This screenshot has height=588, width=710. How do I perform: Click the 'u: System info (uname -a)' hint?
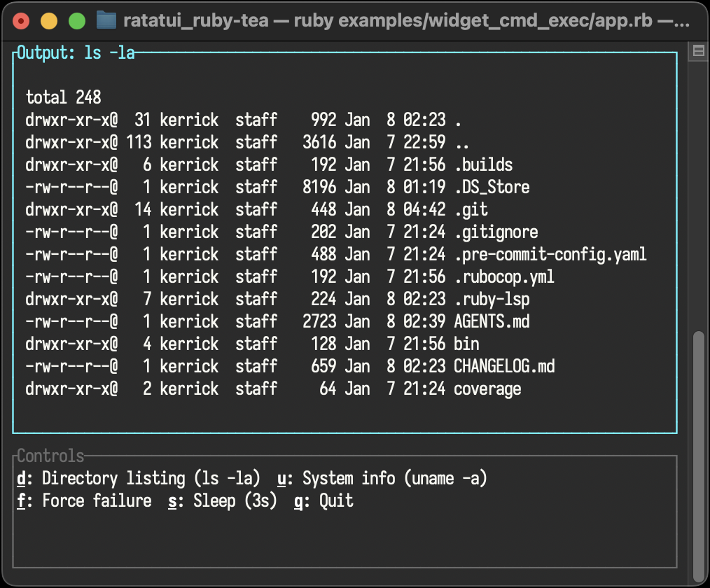[x=382, y=479]
